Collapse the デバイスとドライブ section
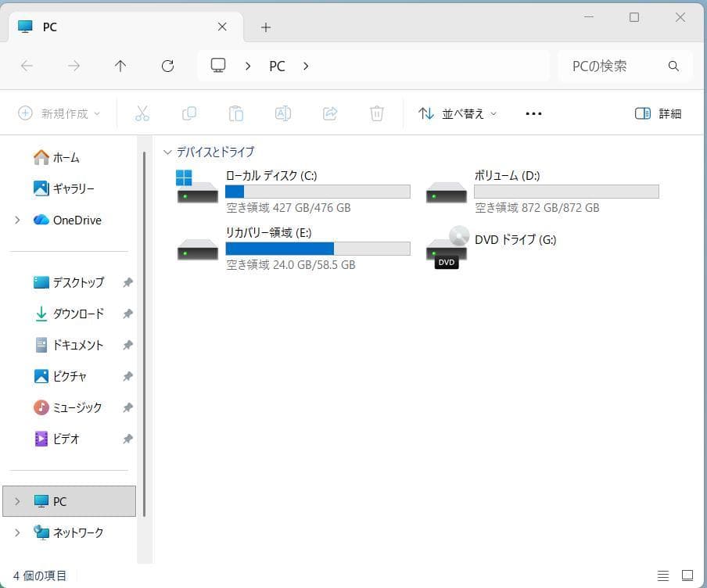Image resolution: width=707 pixels, height=588 pixels. point(167,152)
